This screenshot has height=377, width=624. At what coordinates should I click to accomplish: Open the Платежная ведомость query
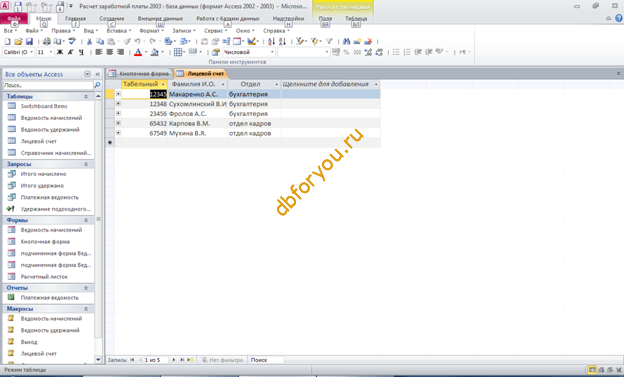49,197
